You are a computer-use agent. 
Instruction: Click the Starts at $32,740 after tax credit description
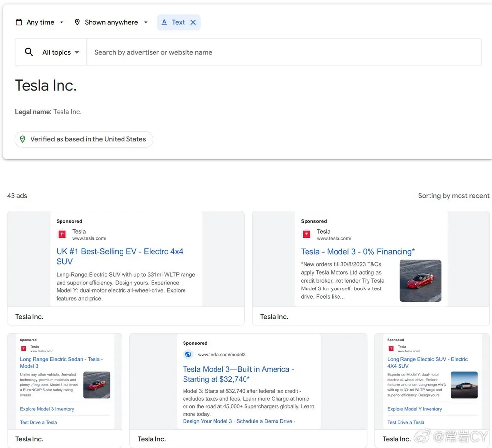pyautogui.click(x=248, y=403)
